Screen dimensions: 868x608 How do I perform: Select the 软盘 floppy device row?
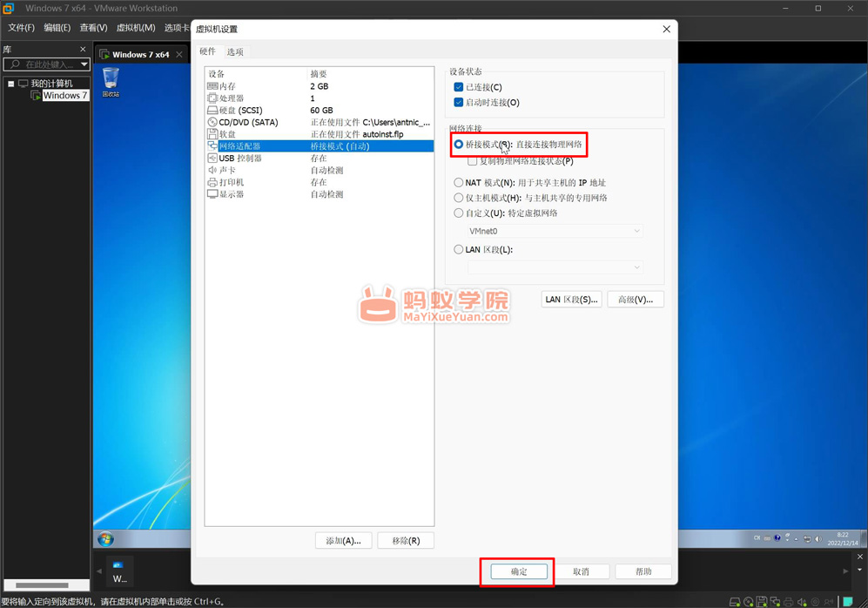coord(319,134)
